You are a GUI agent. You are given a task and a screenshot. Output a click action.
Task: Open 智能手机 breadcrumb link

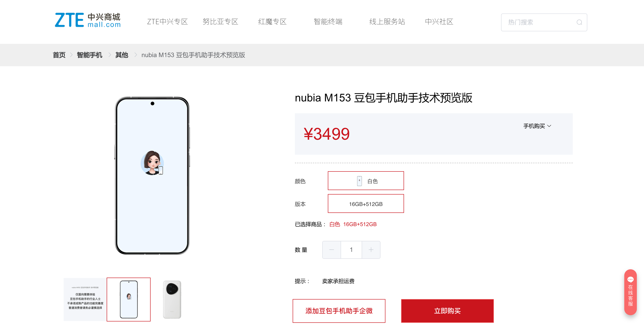[89, 55]
